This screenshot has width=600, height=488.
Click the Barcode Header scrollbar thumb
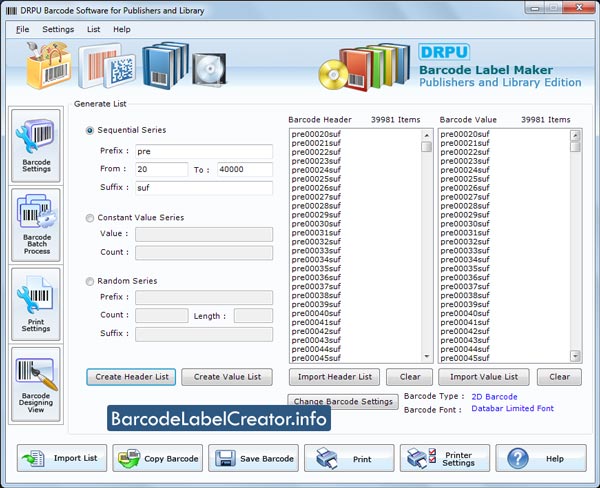coord(427,147)
